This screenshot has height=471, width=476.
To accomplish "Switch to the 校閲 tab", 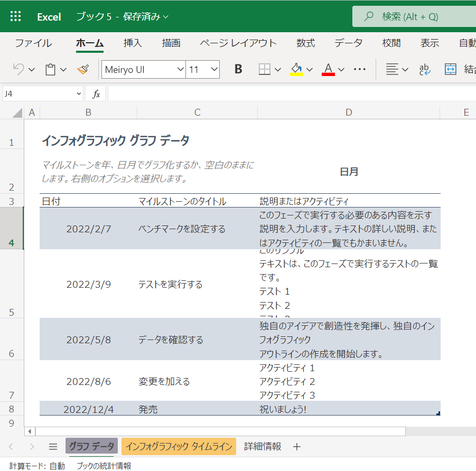I will (391, 43).
